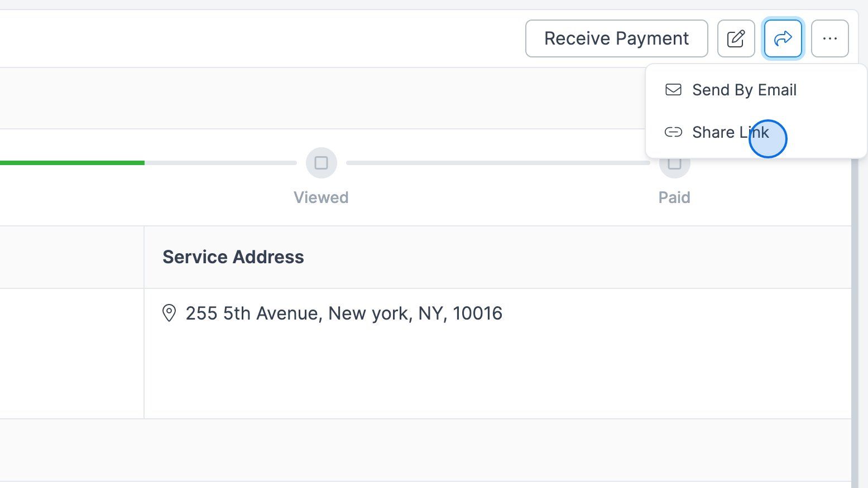The width and height of the screenshot is (868, 488).
Task: Click the Service Address header
Action: pyautogui.click(x=233, y=257)
